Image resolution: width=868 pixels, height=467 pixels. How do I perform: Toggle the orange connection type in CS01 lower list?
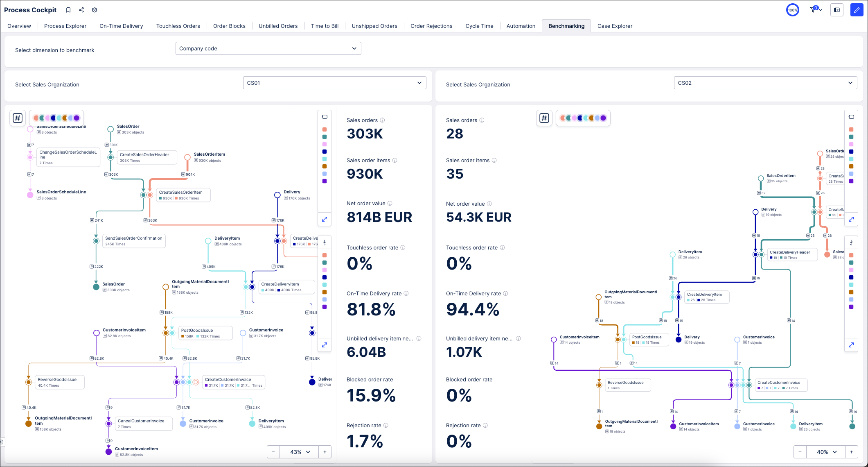click(325, 292)
